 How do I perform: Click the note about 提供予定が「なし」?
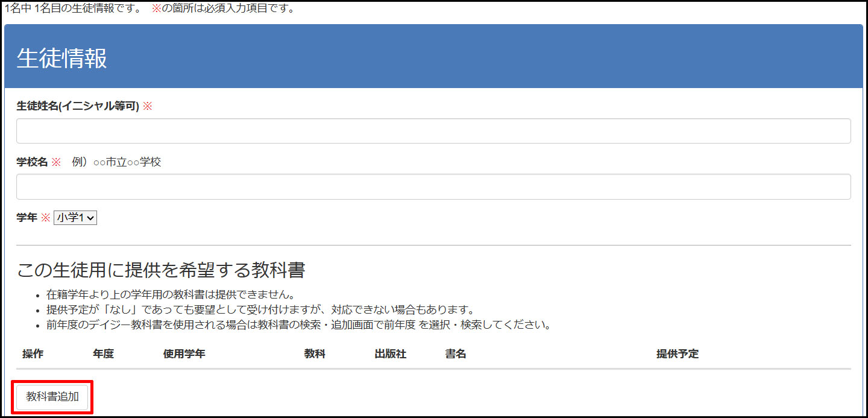260,310
